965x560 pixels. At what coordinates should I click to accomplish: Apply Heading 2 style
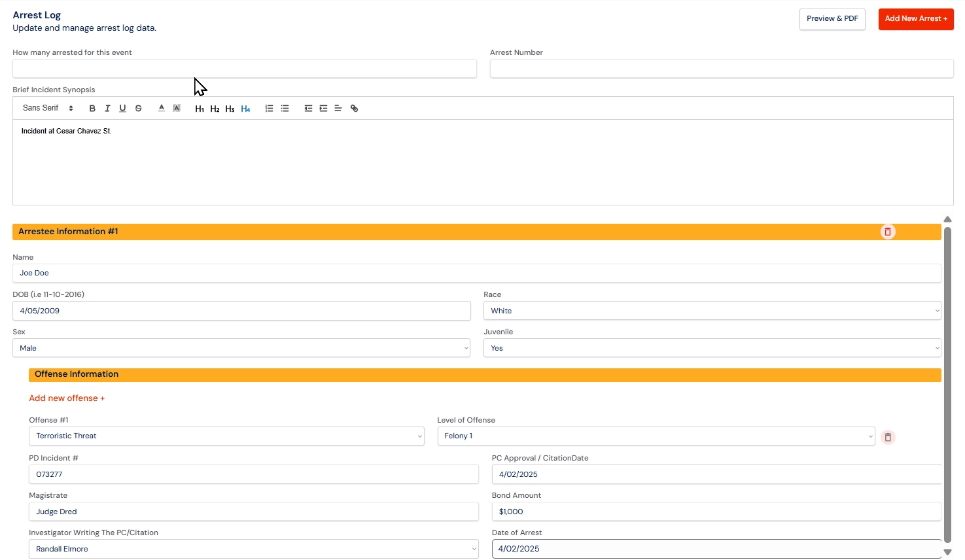point(215,109)
